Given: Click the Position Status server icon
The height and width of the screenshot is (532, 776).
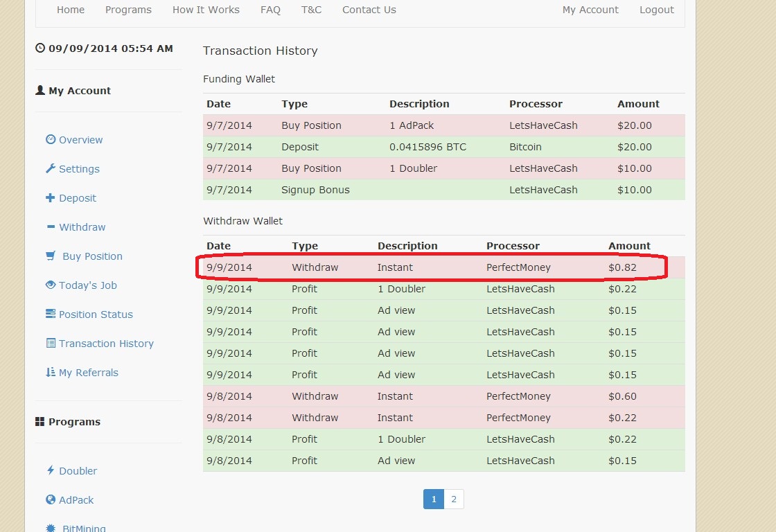Looking at the screenshot, I should pos(50,314).
